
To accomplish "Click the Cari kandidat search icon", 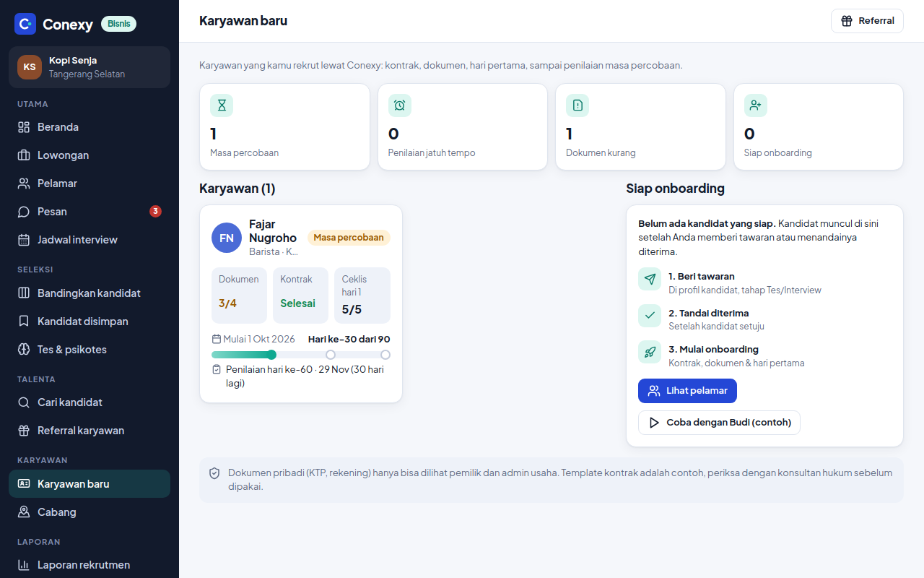I will (24, 402).
